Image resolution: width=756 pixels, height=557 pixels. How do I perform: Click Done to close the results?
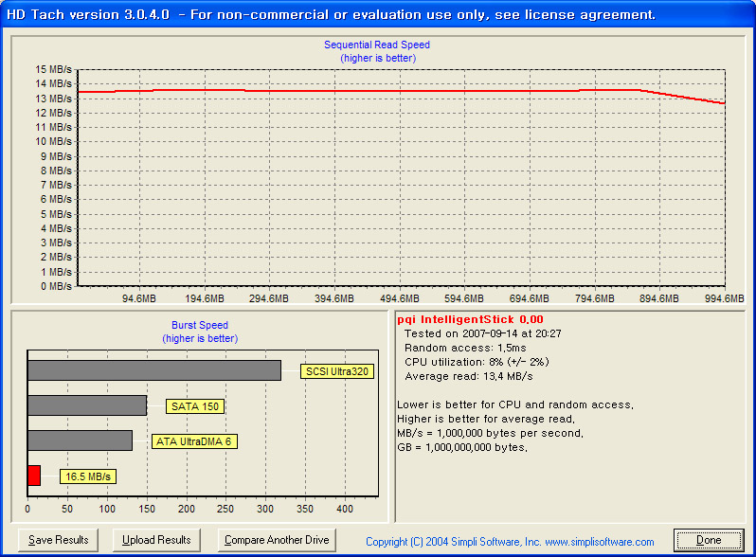click(709, 540)
